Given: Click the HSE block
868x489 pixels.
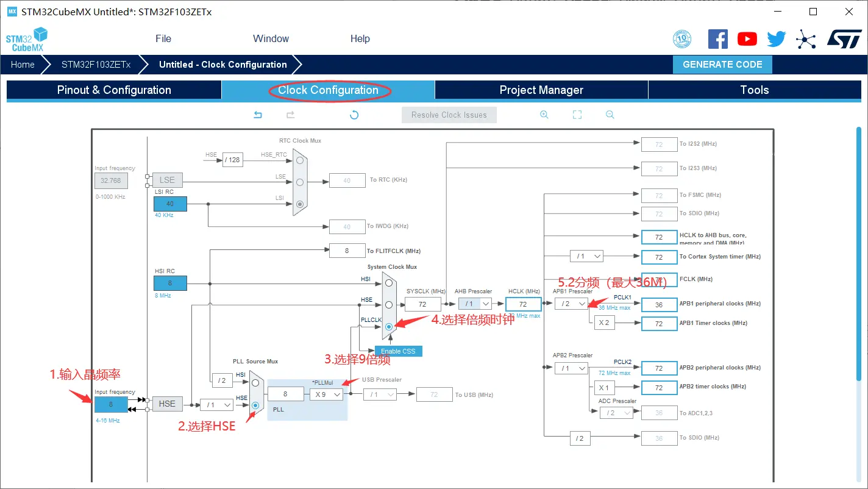Looking at the screenshot, I should pos(167,404).
